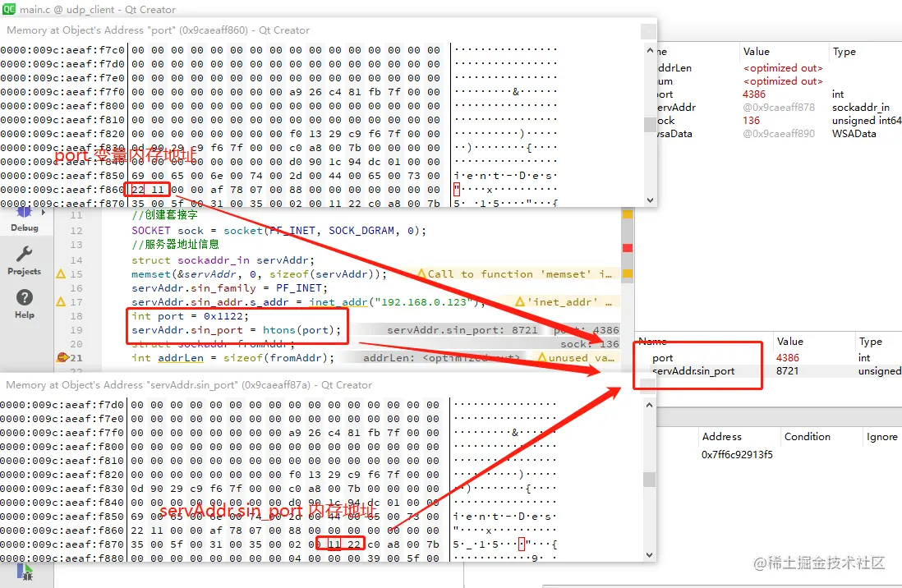Click the debug-run icon at bottom of sidebar
Viewport: 902px width, 588px height.
click(x=25, y=572)
